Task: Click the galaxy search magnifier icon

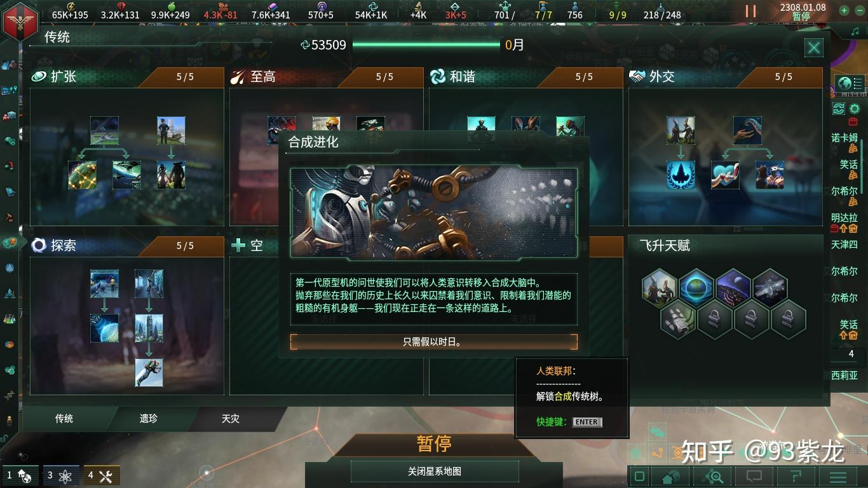Action: (713, 476)
